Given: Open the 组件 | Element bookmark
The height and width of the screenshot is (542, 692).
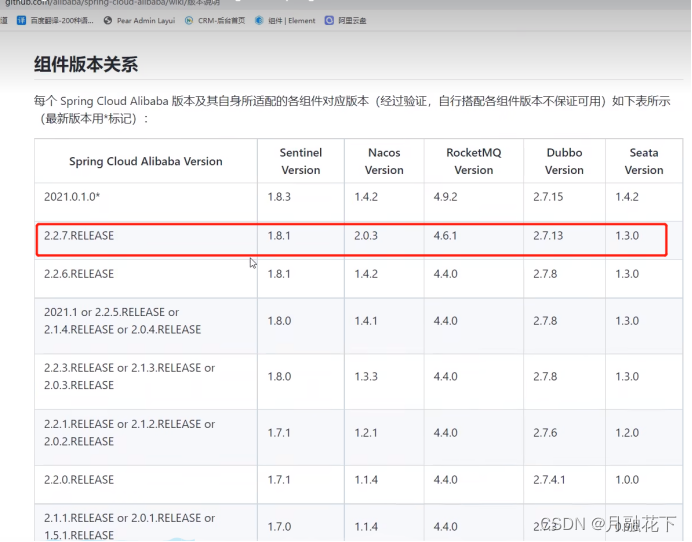Looking at the screenshot, I should click(285, 20).
